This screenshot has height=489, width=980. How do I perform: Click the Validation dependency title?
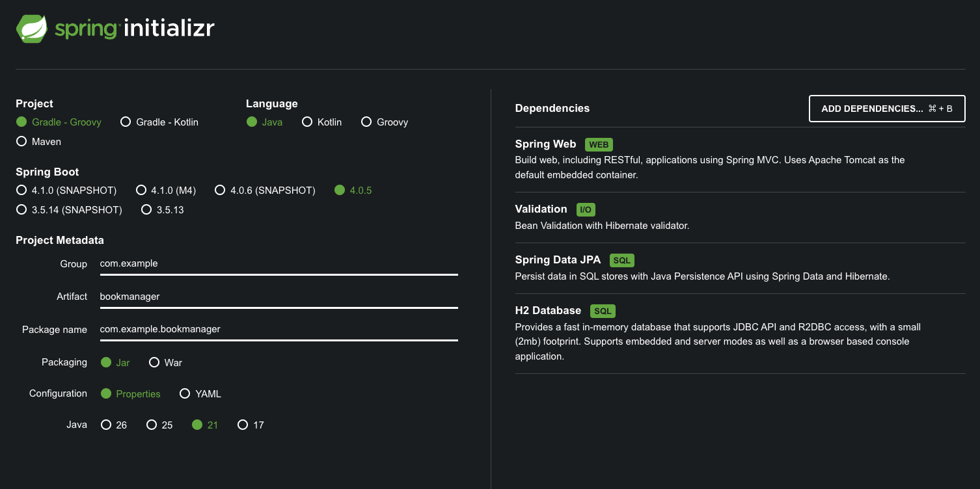tap(541, 209)
